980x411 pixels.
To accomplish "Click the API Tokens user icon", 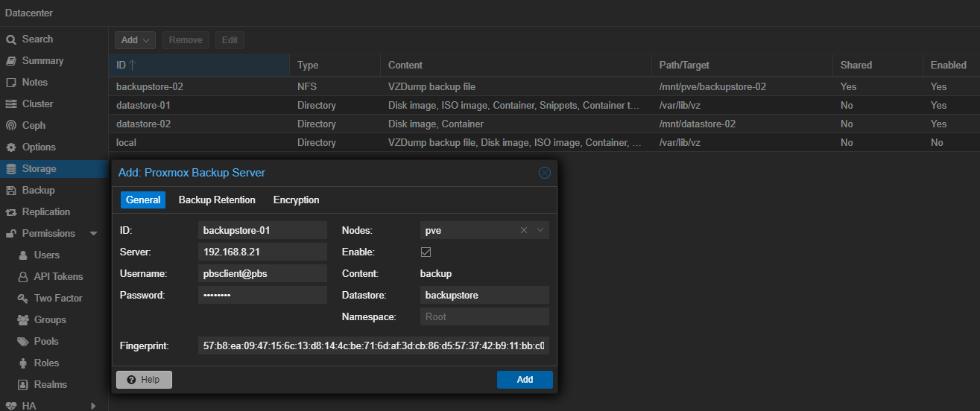I will 22,277.
